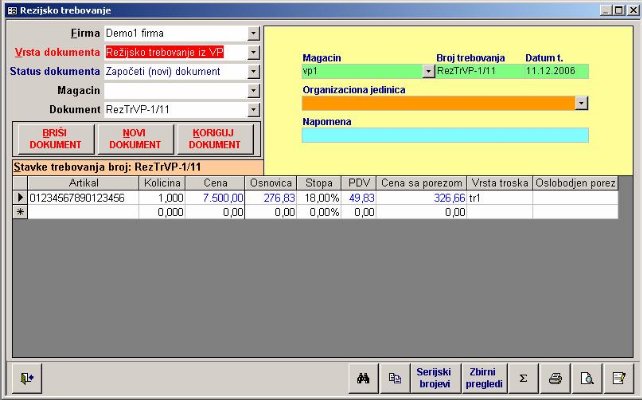
Task: Open print preview magnifier icon
Action: tap(588, 377)
